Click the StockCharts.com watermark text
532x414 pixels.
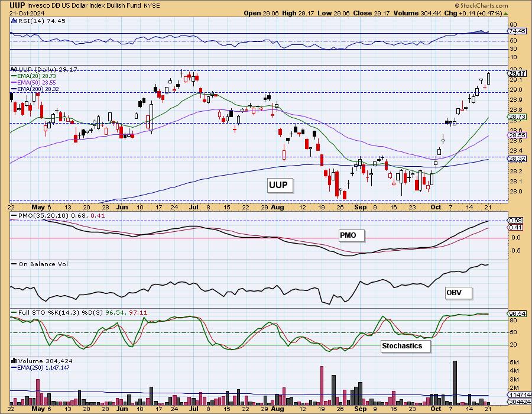pos(481,5)
